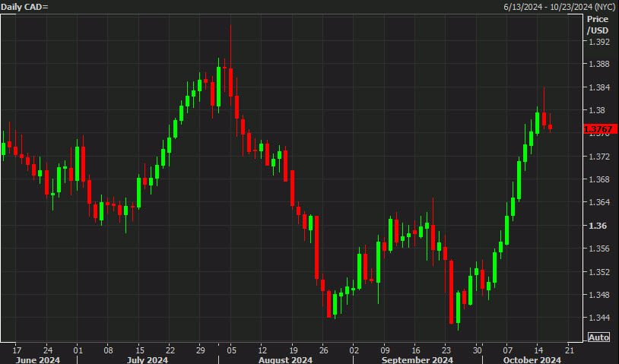
Task: Click the 16 date tick in September
Action: click(x=416, y=350)
